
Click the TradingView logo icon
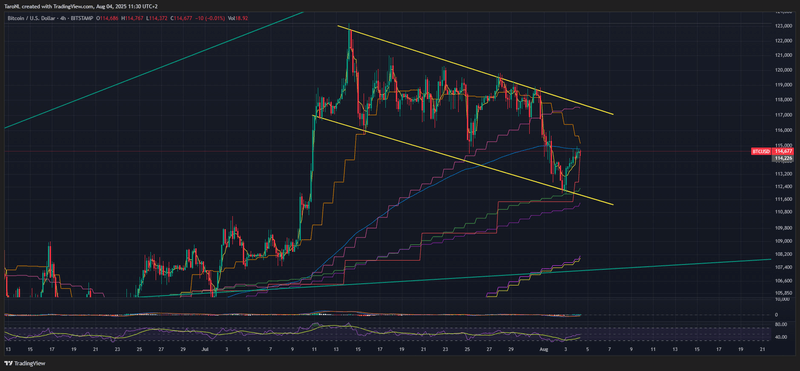(x=8, y=364)
